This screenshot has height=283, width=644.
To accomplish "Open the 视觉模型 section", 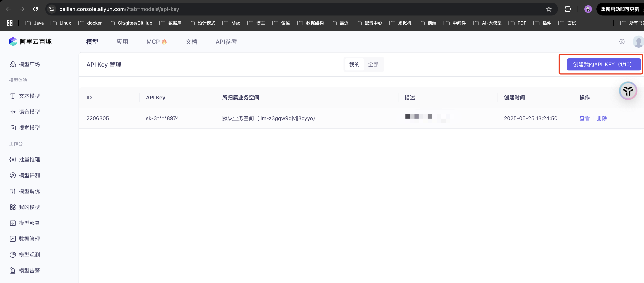I will [29, 128].
